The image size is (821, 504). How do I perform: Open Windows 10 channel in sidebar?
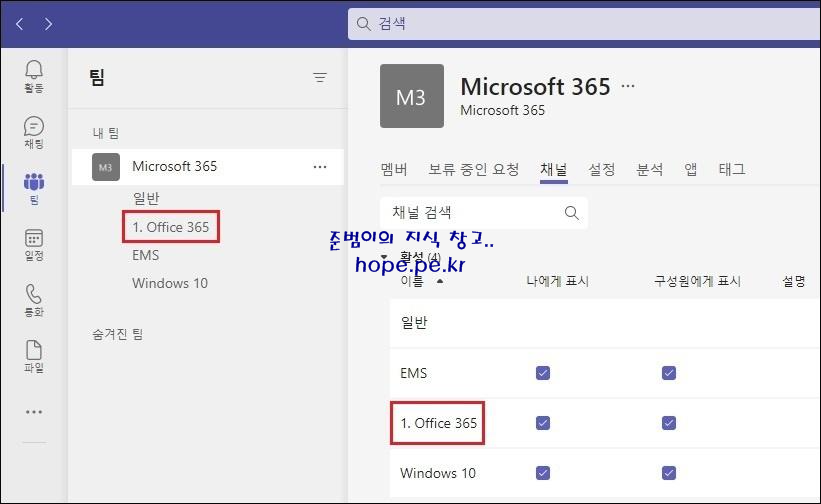coord(170,283)
